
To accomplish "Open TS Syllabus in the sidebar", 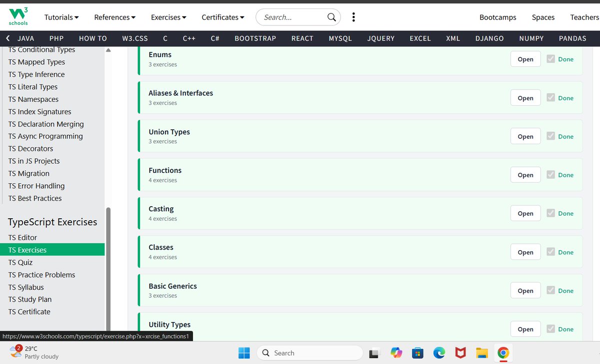I will pyautogui.click(x=26, y=287).
